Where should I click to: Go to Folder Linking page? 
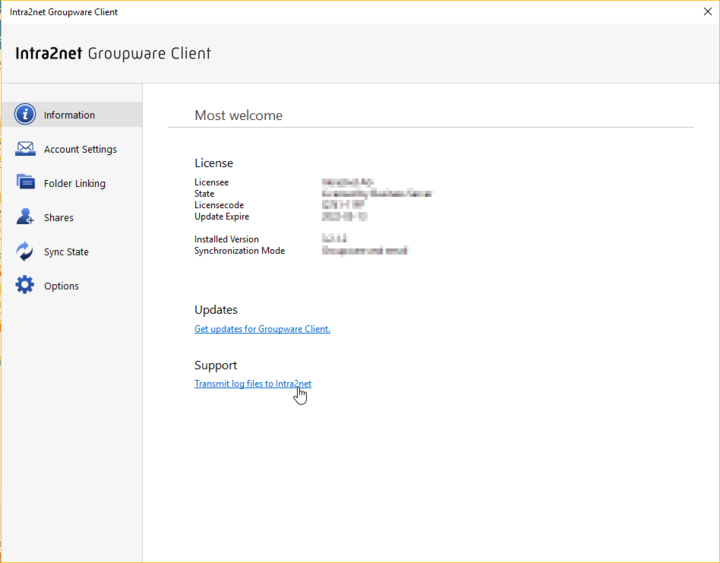coord(75,183)
